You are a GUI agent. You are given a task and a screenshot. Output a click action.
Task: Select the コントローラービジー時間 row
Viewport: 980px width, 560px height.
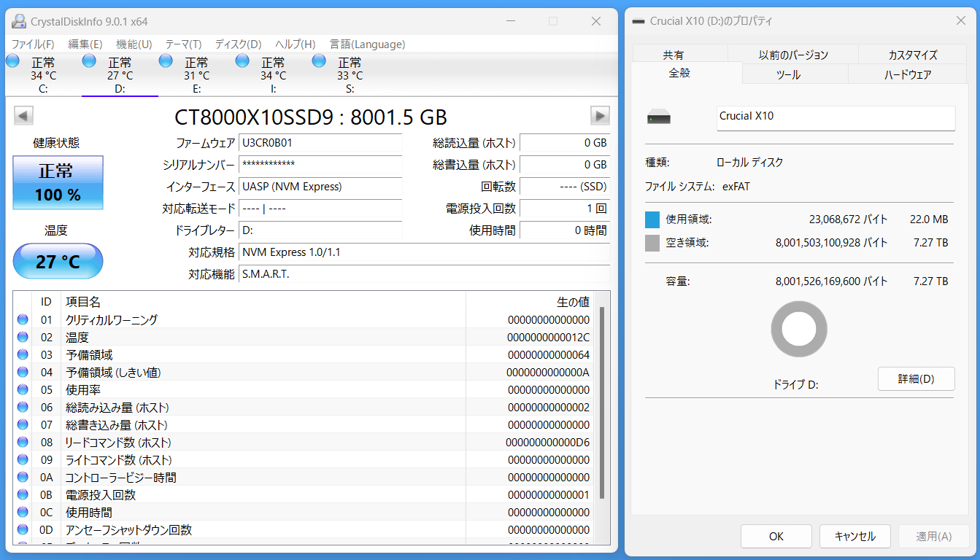304,477
